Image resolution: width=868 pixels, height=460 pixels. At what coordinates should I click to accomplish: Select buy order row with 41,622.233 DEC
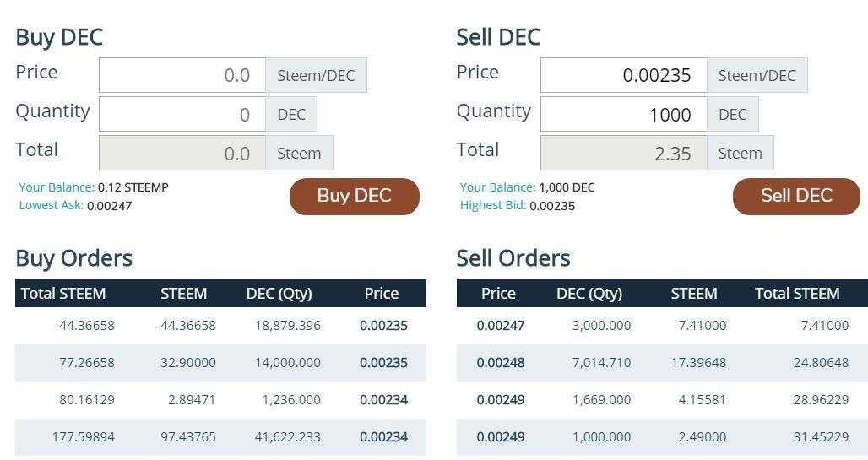click(220, 436)
